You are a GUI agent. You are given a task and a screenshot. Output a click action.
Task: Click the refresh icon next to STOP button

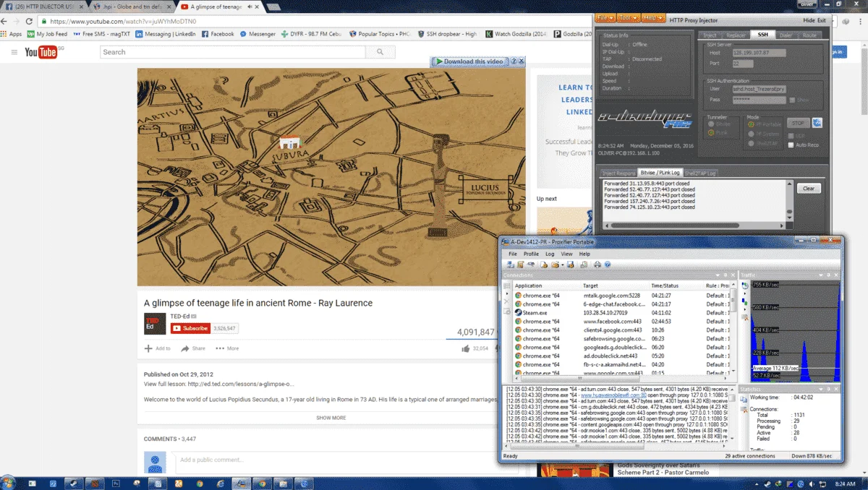pos(817,123)
